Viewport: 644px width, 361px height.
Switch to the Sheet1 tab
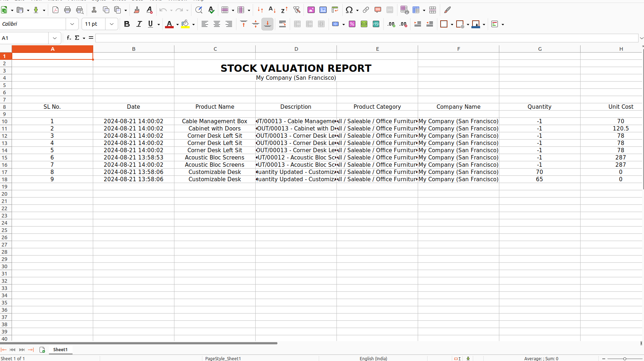tap(60, 350)
